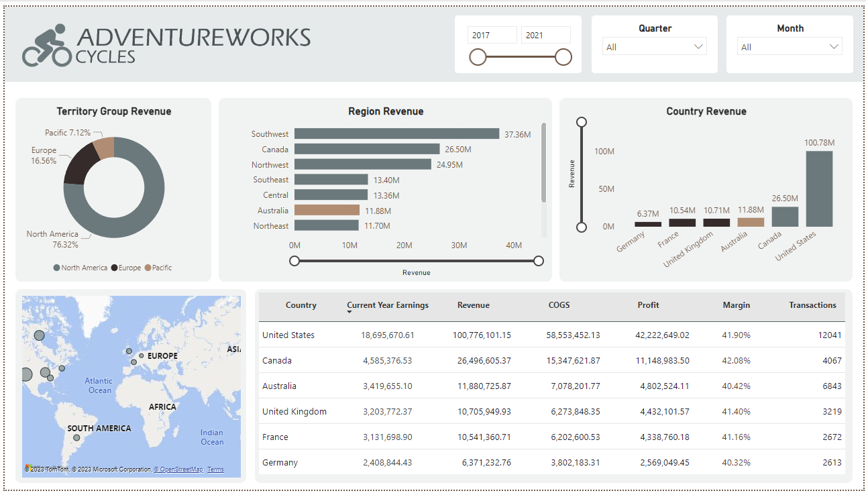Click the Country Revenue chart title

pos(706,111)
